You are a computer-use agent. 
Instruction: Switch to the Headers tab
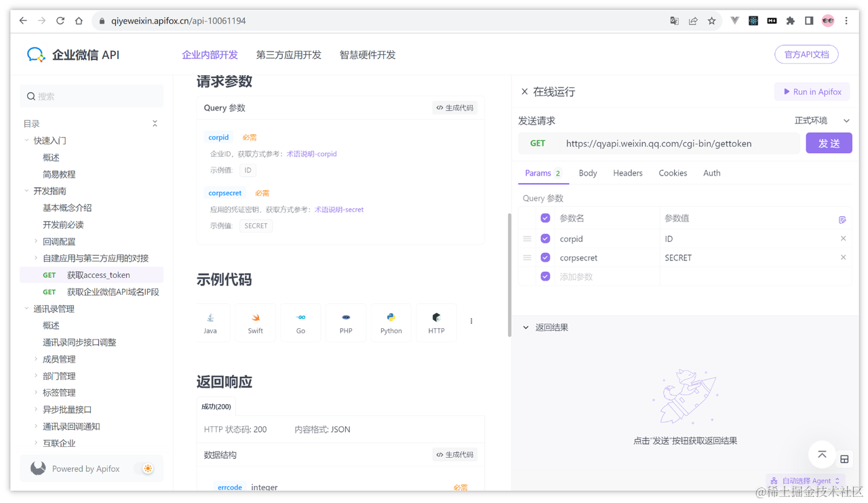(628, 174)
